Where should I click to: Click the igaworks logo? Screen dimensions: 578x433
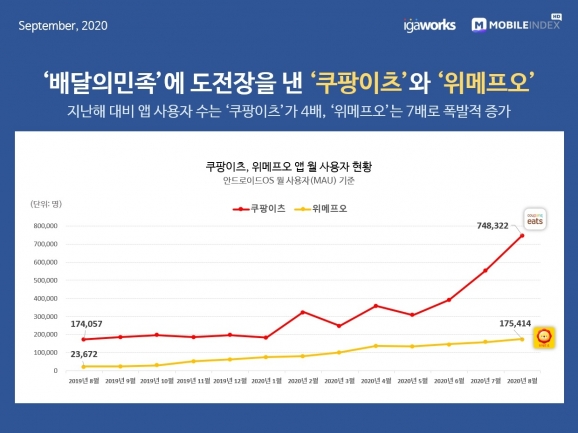coord(429,25)
